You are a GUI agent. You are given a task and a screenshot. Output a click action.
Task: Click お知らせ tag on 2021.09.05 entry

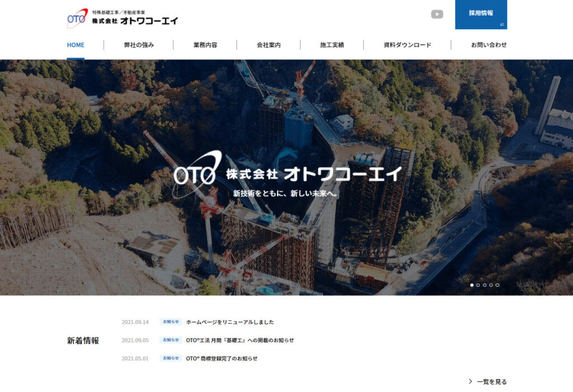point(171,340)
